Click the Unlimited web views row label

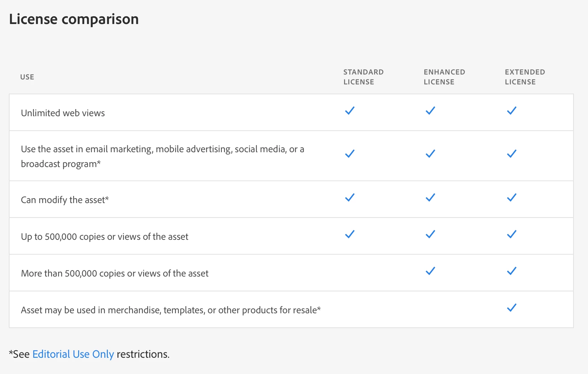pos(63,113)
